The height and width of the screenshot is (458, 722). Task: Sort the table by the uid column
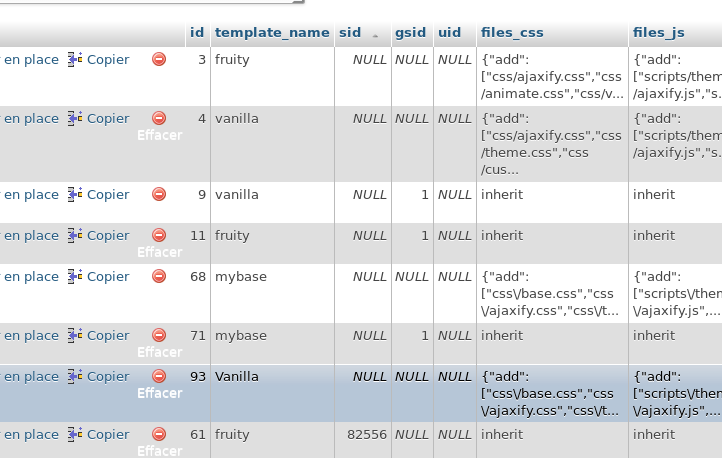tap(450, 33)
